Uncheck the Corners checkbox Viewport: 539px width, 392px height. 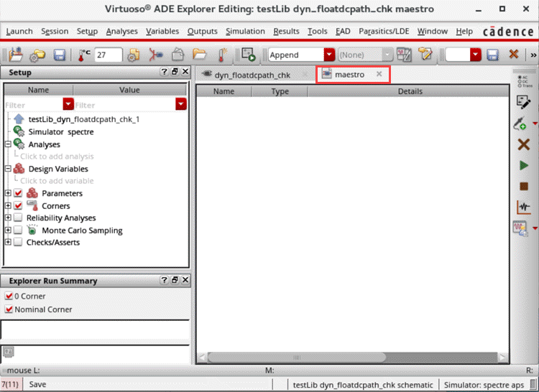click(18, 205)
